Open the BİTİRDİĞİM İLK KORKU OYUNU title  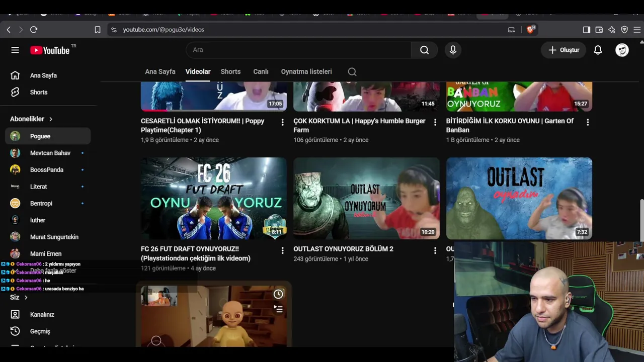[510, 126]
